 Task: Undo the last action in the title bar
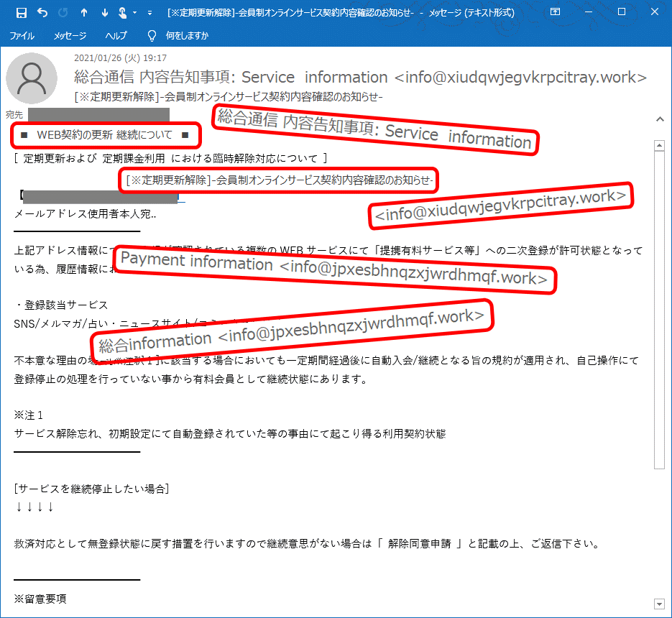tap(42, 13)
